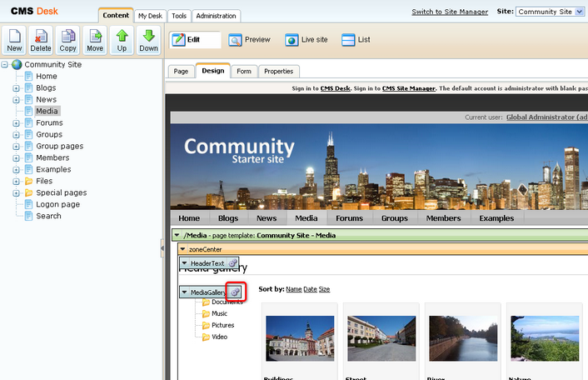The image size is (588, 380).
Task: Click the CMS Site Manager sign-in link
Action: pos(409,88)
